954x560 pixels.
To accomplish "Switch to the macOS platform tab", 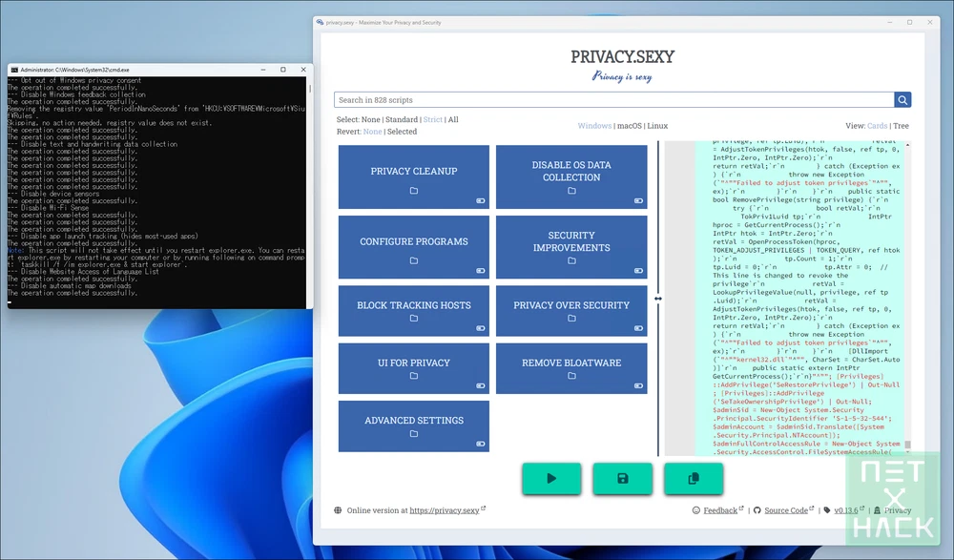I will tap(629, 126).
